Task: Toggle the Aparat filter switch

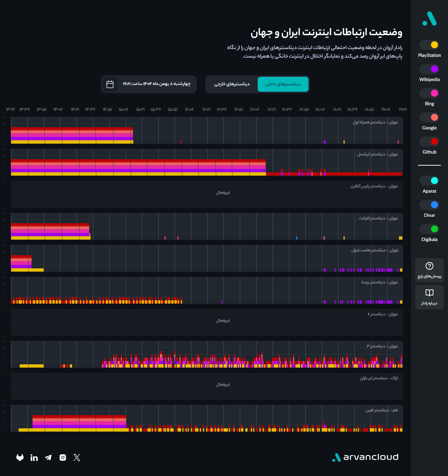Action: tap(429, 181)
